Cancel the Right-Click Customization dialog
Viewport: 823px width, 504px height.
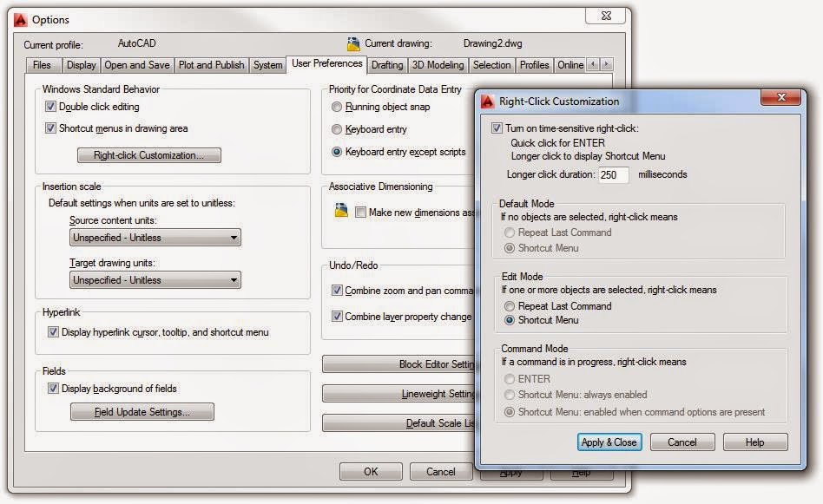click(682, 442)
